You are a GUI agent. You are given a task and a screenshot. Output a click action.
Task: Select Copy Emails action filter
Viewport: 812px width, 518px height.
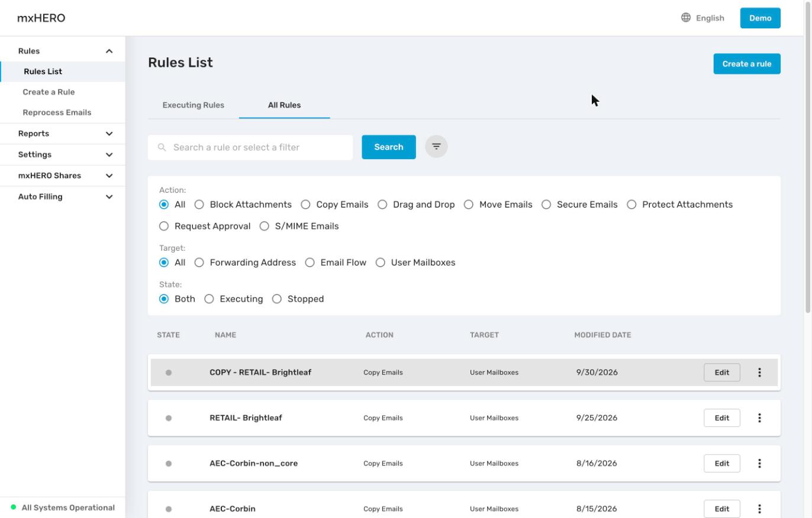tap(305, 205)
